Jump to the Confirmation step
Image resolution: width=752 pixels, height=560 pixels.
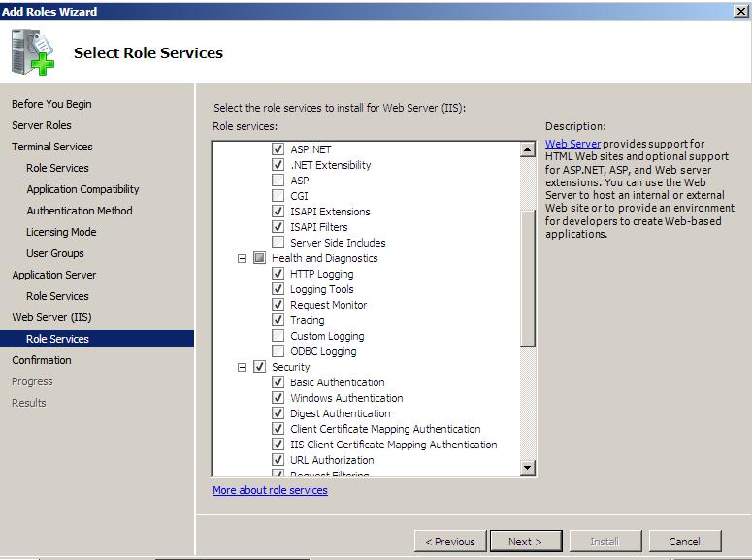coord(42,360)
